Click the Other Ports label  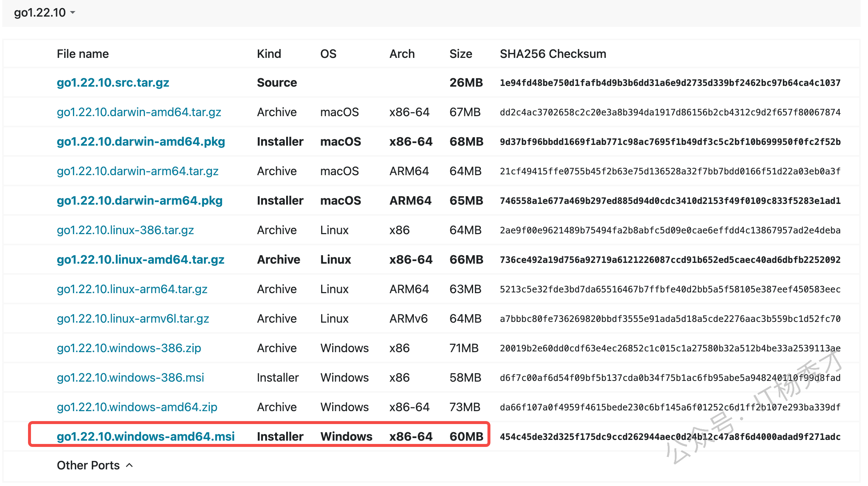click(88, 465)
